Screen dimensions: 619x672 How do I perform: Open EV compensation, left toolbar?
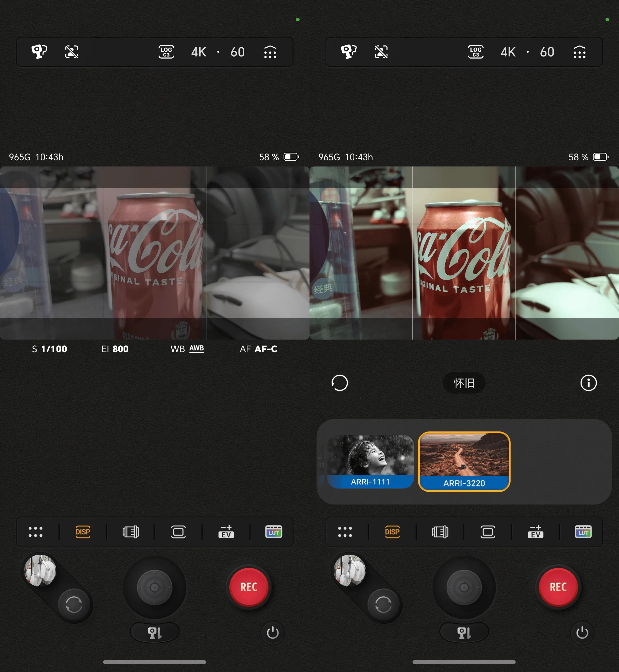tap(226, 532)
